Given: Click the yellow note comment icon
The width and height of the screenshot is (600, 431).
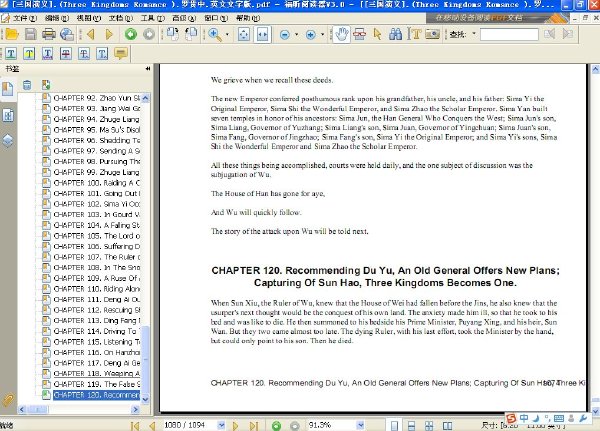Looking at the screenshot, I should (x=121, y=54).
